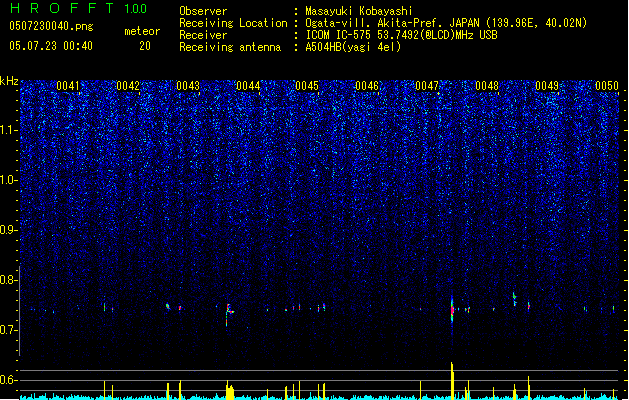This screenshot has height=400, width=629.
Task: Click the 0.7 frequency axis label
Action: coord(9,330)
